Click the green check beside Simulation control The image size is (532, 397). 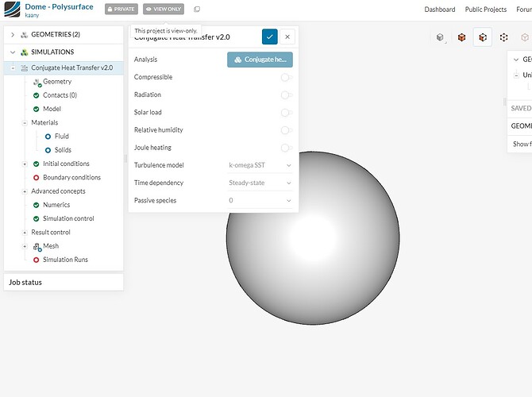(x=37, y=219)
